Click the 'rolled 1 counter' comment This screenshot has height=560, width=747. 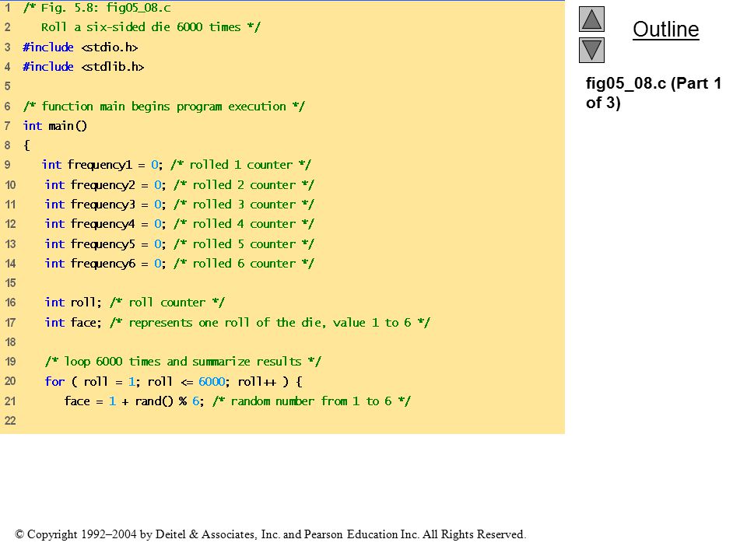click(x=240, y=165)
